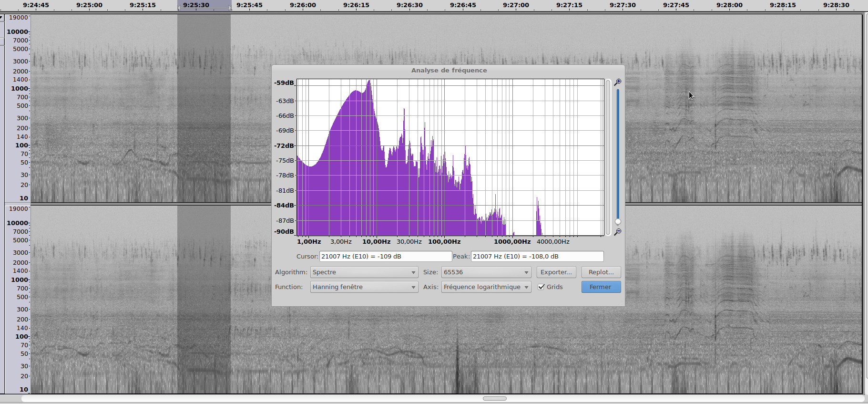The image size is (868, 404).
Task: Open the Axis dropdown showing Fréquence logarithmique
Action: pos(486,287)
